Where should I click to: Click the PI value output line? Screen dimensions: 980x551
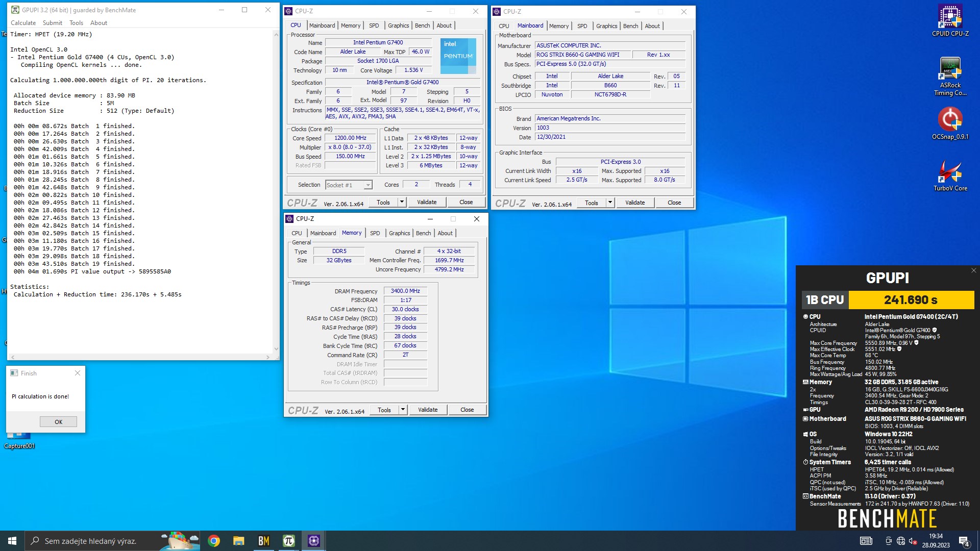pos(92,271)
